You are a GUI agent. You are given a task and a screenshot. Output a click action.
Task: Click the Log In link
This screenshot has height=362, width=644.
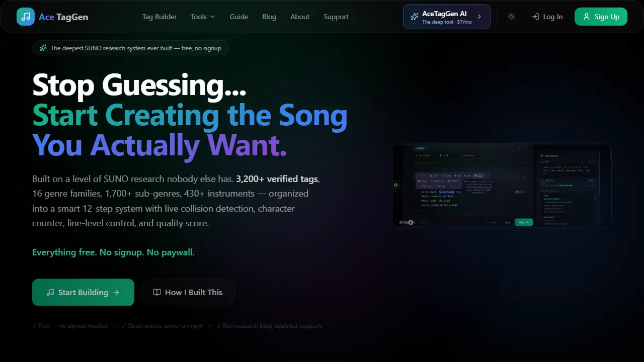click(547, 17)
